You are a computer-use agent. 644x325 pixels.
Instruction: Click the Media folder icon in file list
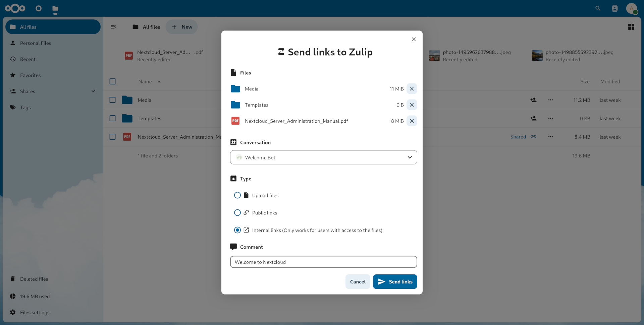point(127,100)
